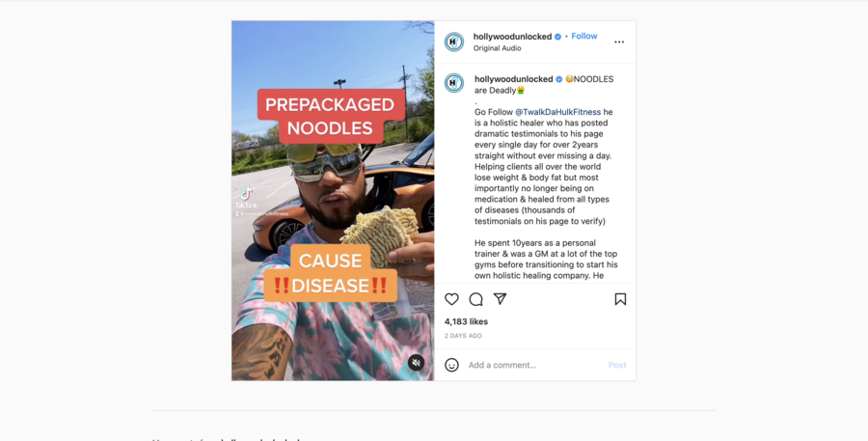Viewport: 868px width, 441px height.
Task: Click the 2 DAYS AGO timestamp
Action: (x=463, y=336)
